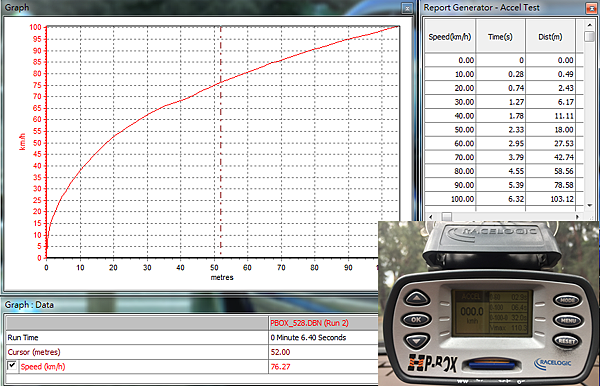Select the Cursor (metres) data row
This screenshot has width=600, height=386.
192,352
